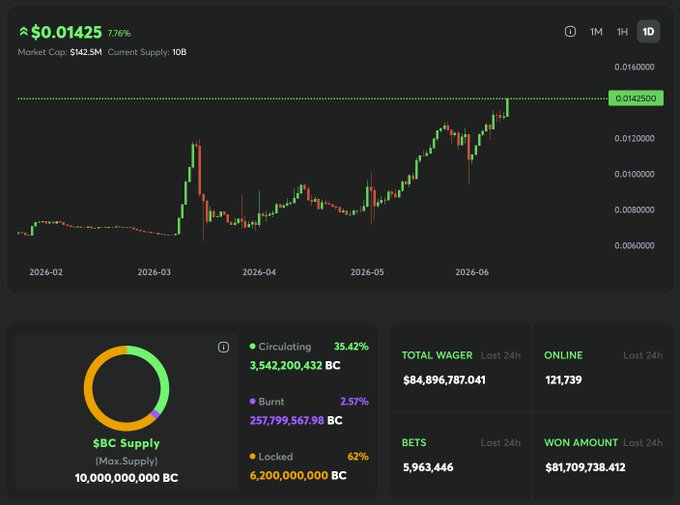Click the 5,963,446 bets count
Image resolution: width=680 pixels, height=505 pixels.
[x=428, y=467]
